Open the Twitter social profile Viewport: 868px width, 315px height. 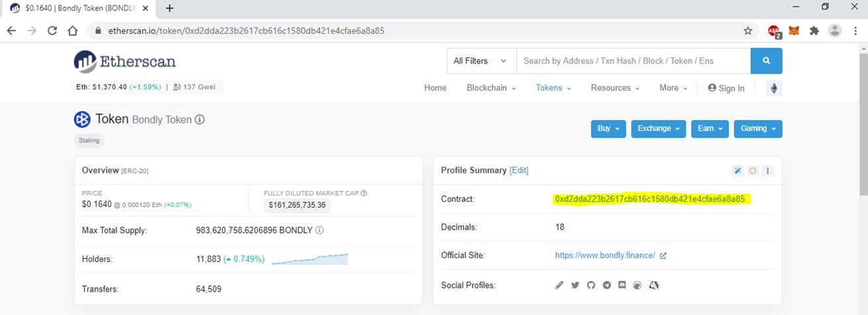[575, 285]
